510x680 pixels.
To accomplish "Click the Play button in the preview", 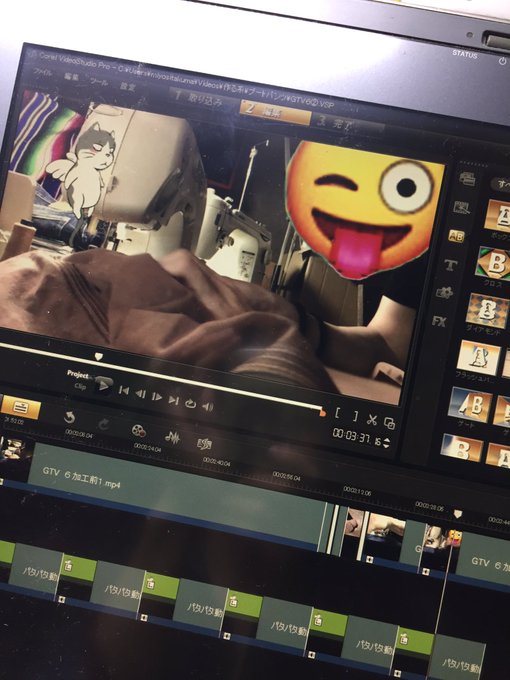I will pyautogui.click(x=103, y=385).
